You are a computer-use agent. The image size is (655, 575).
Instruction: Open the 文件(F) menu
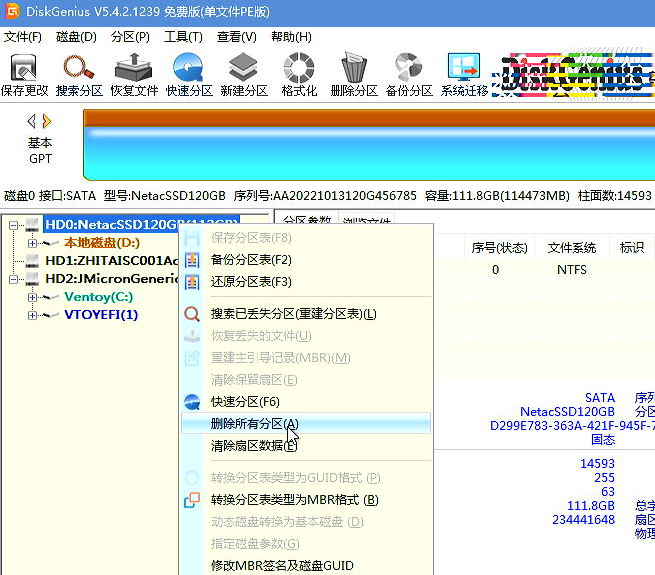pyautogui.click(x=23, y=37)
